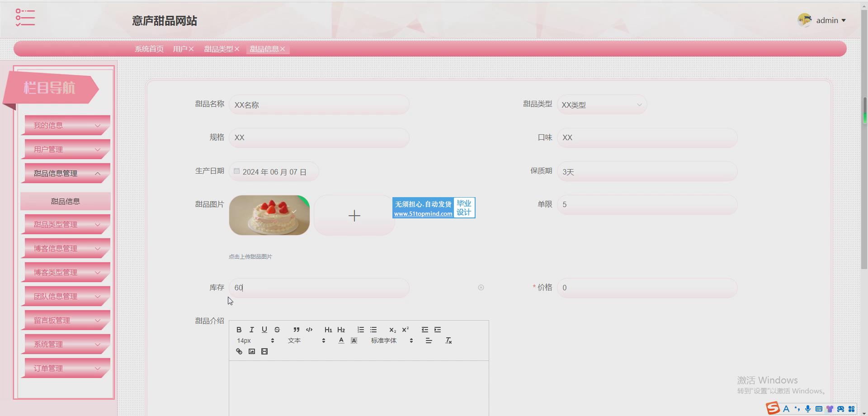Open the 生产日期 date picker field
868x416 pixels.
click(274, 171)
